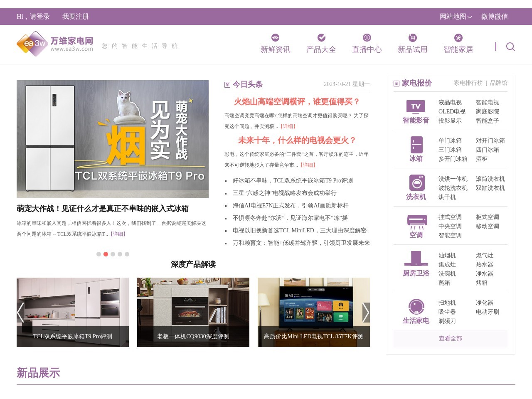Select the third carousel indicator dot

(113, 254)
